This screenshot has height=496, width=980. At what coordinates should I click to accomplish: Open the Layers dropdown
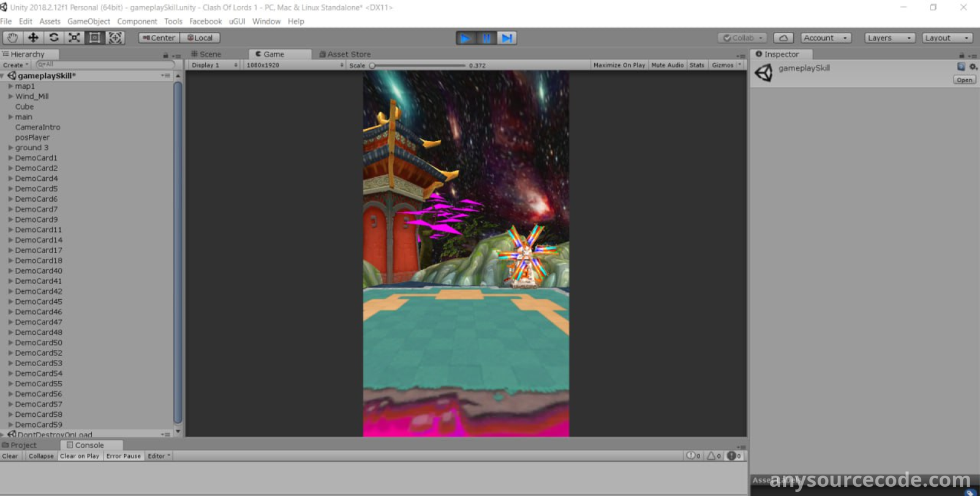tap(889, 38)
